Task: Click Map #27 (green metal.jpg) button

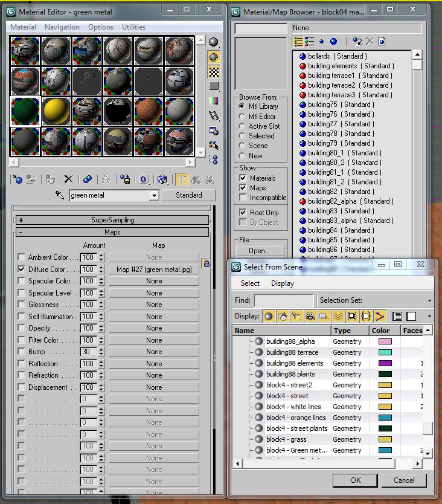Action: click(x=154, y=269)
